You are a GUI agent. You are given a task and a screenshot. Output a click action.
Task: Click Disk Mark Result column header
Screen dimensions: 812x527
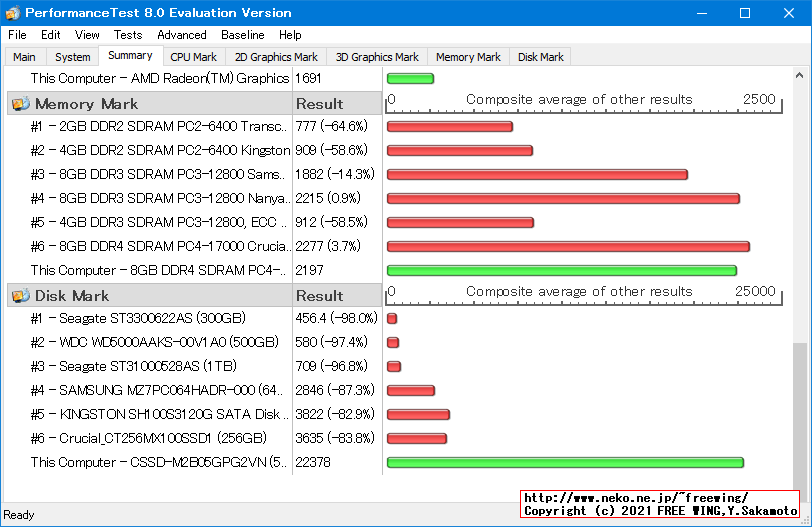tap(337, 296)
